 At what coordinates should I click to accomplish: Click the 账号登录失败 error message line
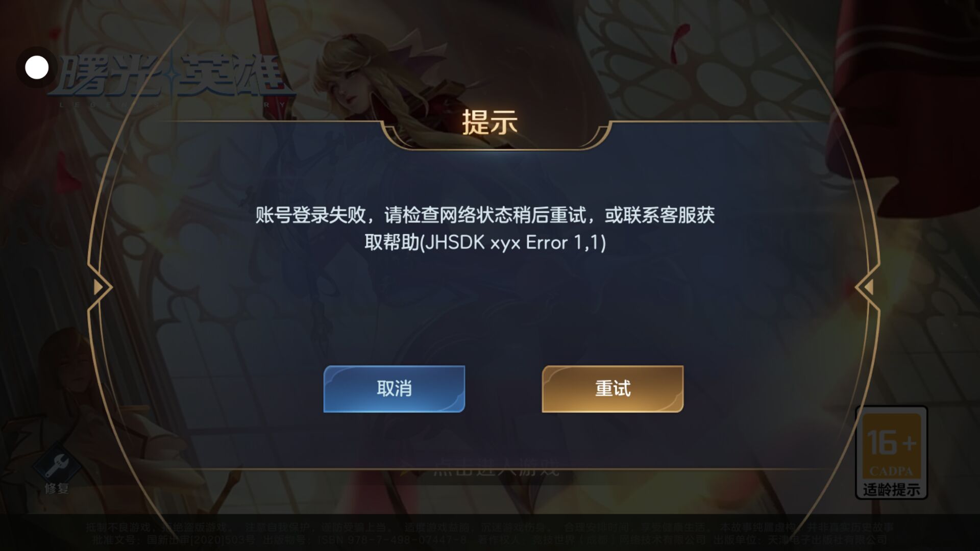pyautogui.click(x=485, y=215)
